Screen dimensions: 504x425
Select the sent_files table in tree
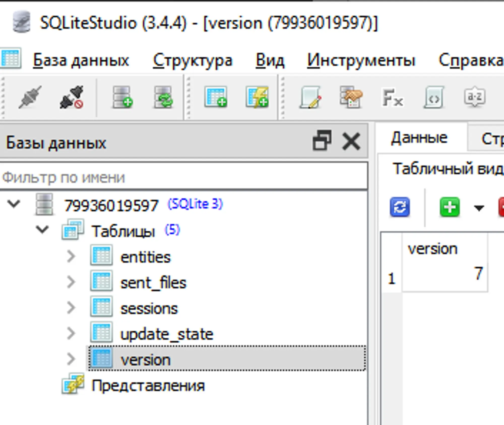click(x=153, y=283)
